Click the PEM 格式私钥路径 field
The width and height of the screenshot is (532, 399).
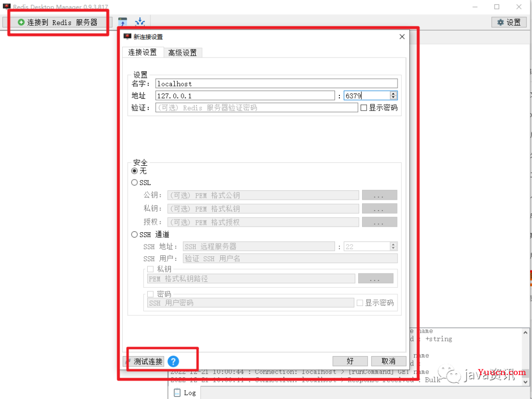(x=251, y=278)
